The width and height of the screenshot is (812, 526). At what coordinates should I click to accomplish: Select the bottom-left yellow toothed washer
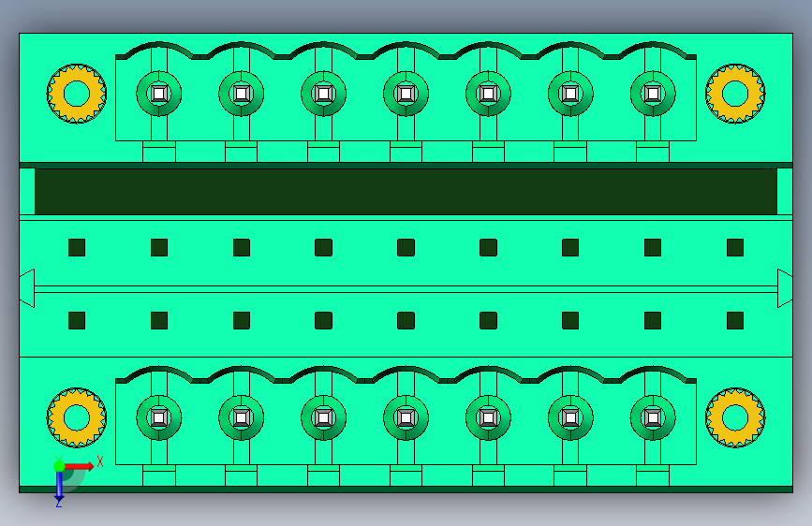pyautogui.click(x=77, y=417)
